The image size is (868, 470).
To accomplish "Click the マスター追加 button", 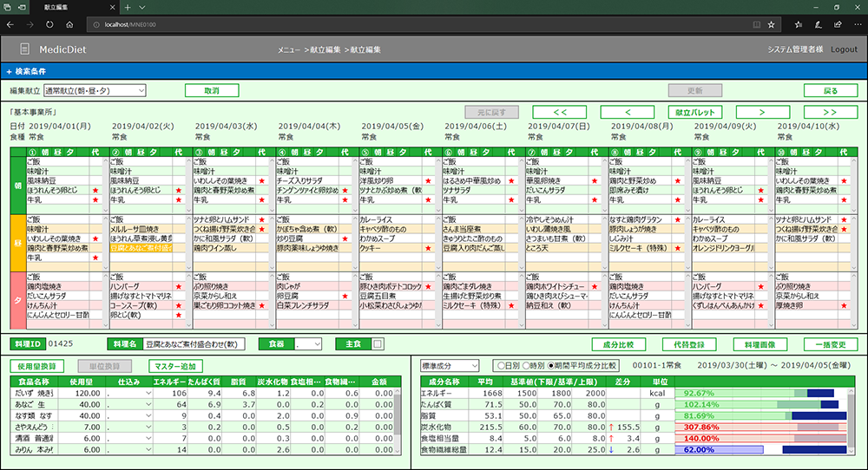I will coord(175,366).
